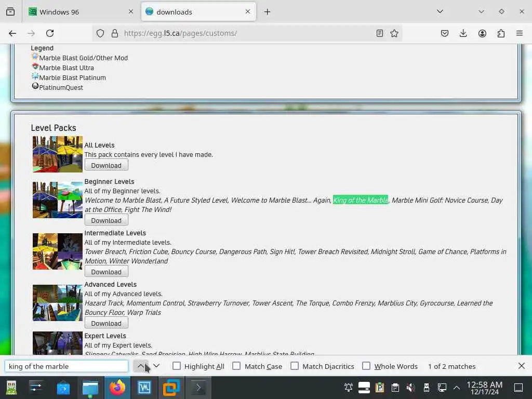Click the muted volume tray icon
The image size is (532, 399).
pos(410,388)
